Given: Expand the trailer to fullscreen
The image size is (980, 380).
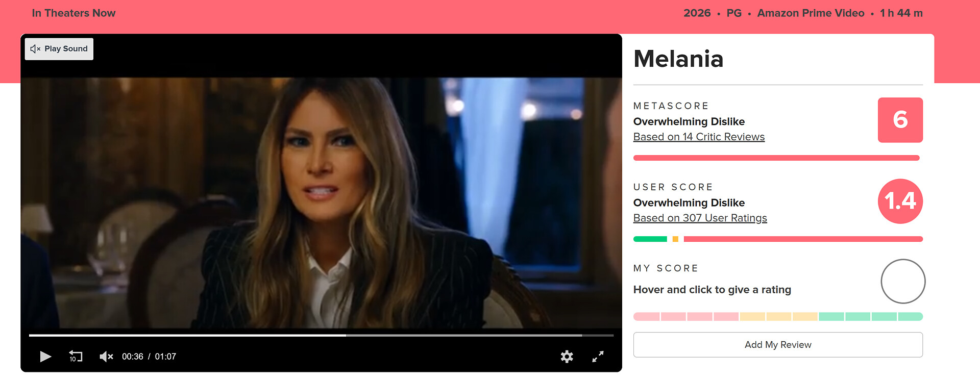Looking at the screenshot, I should [x=598, y=357].
